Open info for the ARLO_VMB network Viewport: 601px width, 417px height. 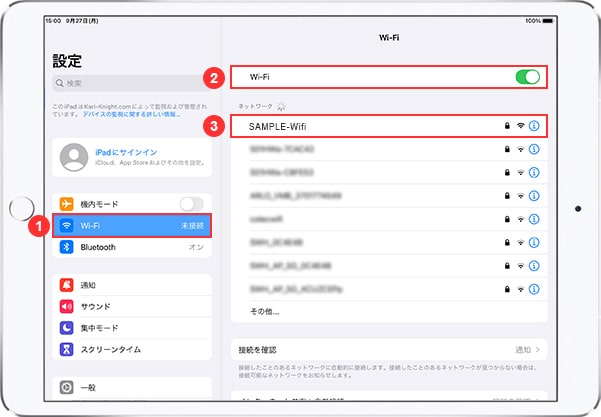click(x=534, y=196)
